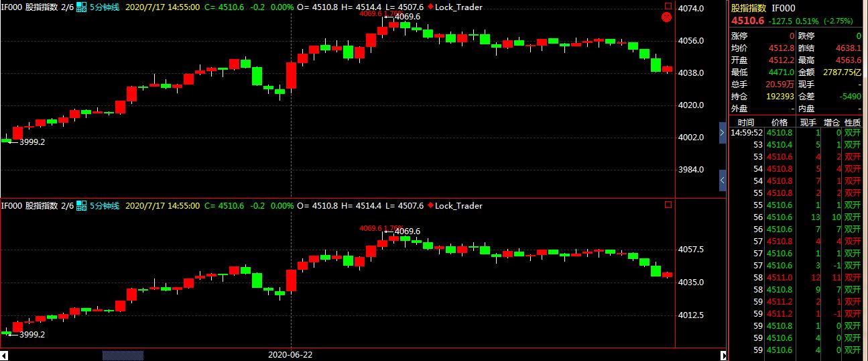Click the 性质 column header

tap(853, 122)
